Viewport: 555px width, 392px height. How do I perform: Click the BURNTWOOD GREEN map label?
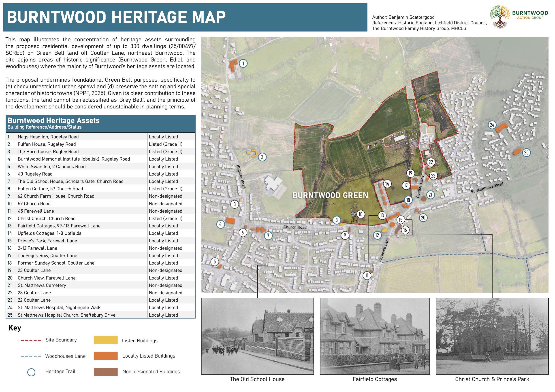point(330,195)
